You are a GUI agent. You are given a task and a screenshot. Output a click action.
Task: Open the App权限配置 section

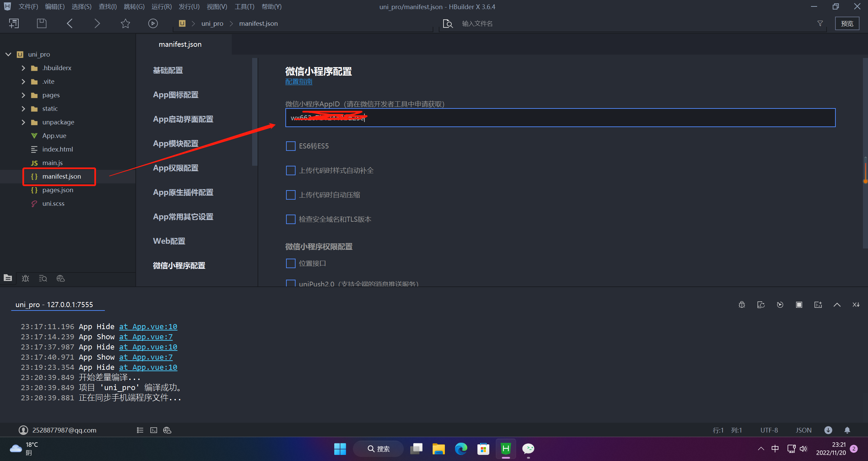pos(176,168)
